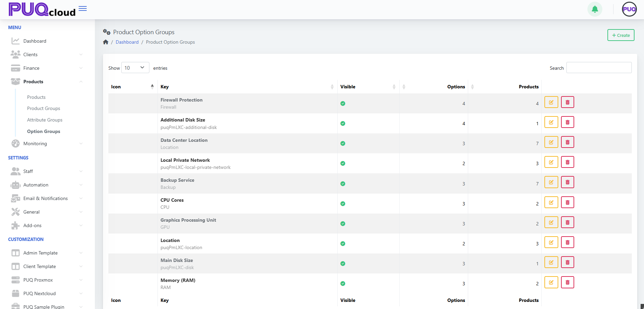Expand the Finance sidebar section
Screen dimensions: 644x309
(x=47, y=68)
